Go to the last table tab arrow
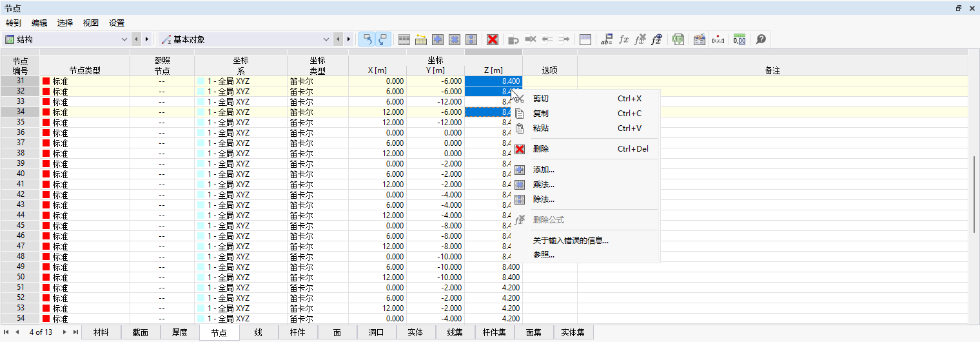This screenshot has width=980, height=342. click(76, 332)
